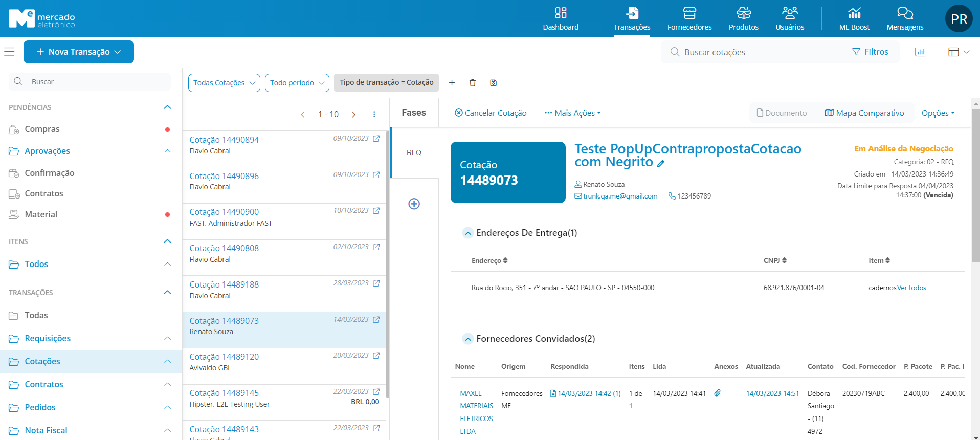Image resolution: width=980 pixels, height=440 pixels.
Task: Select the Transações tab
Action: pos(632,18)
